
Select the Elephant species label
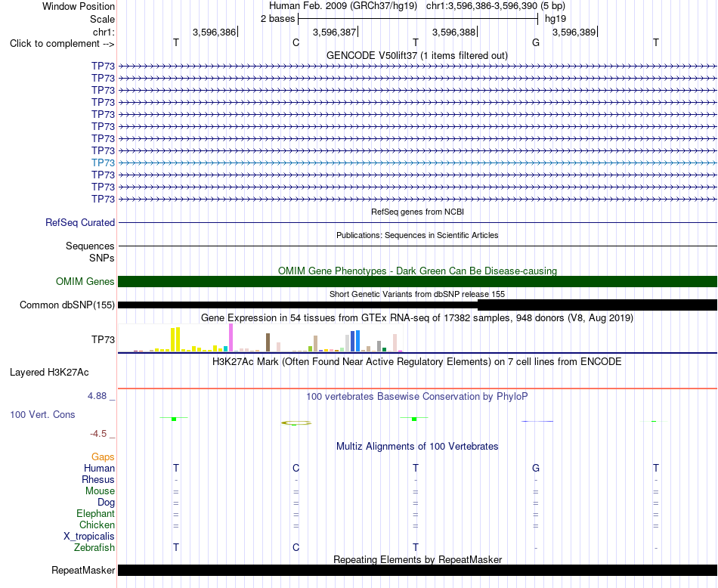(x=95, y=514)
